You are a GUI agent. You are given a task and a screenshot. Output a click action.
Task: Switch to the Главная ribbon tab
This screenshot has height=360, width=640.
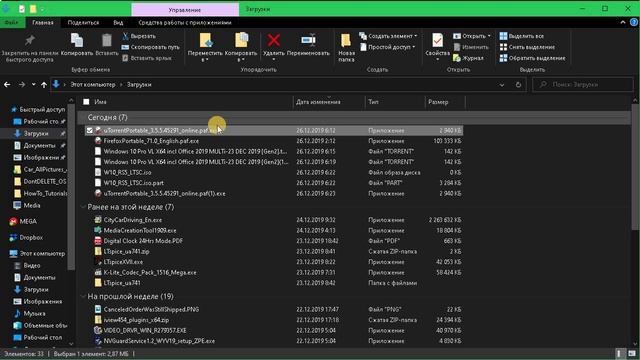pos(43,22)
